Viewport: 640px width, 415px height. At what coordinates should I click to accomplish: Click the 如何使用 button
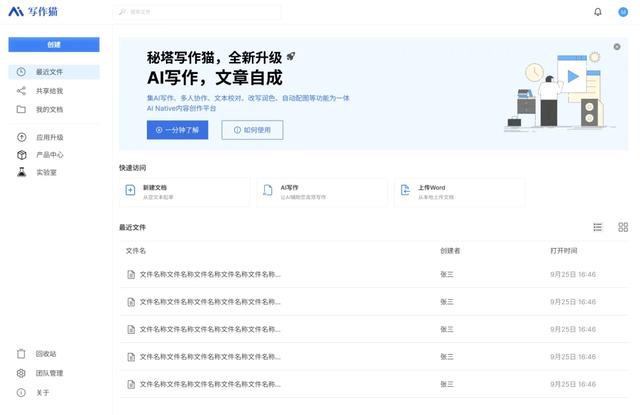pos(252,130)
